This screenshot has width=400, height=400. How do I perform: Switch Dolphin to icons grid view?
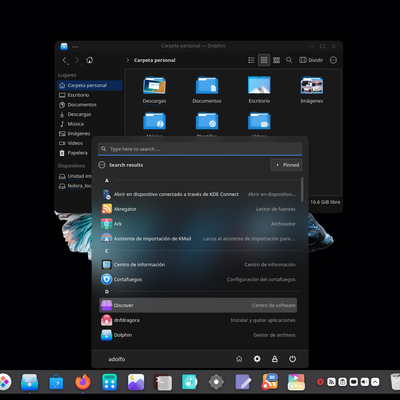(x=264, y=60)
